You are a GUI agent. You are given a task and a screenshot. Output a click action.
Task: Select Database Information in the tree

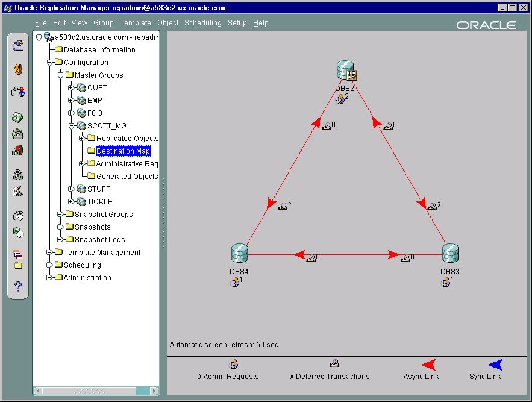click(99, 50)
